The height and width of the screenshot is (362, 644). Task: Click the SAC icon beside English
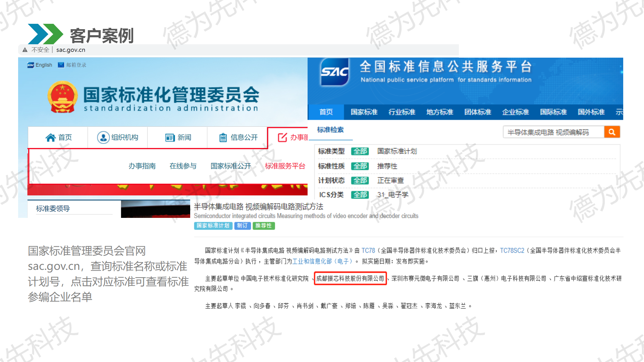click(x=31, y=65)
